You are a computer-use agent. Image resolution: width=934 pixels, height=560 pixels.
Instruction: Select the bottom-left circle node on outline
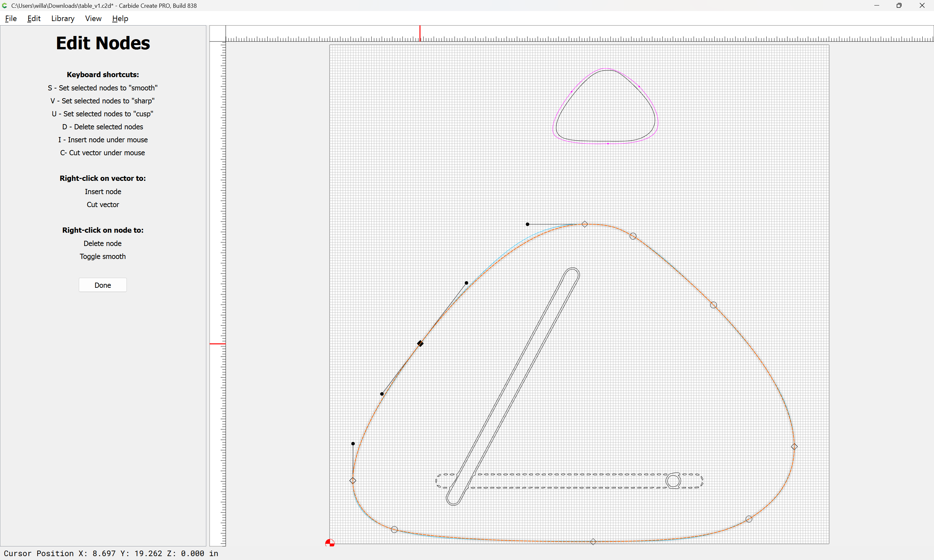394,530
